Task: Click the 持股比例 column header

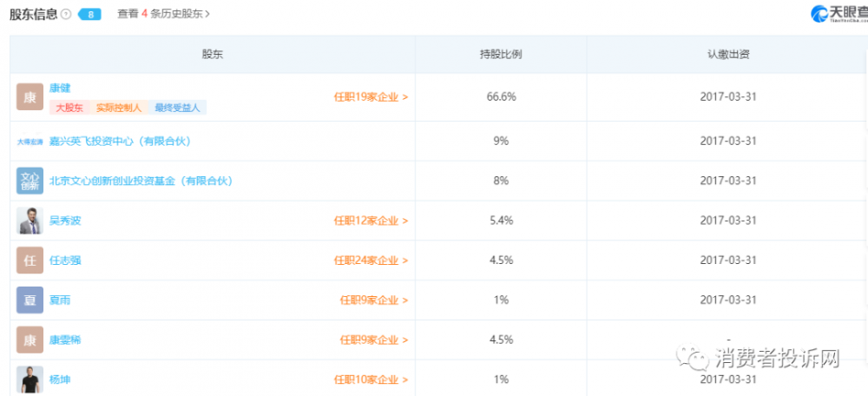Action: (x=501, y=54)
